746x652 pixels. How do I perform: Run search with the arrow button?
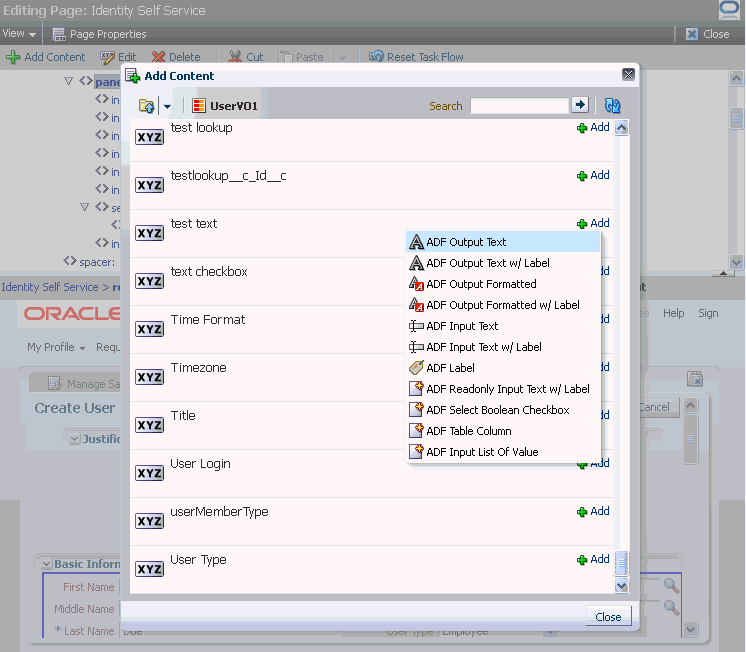pos(580,105)
